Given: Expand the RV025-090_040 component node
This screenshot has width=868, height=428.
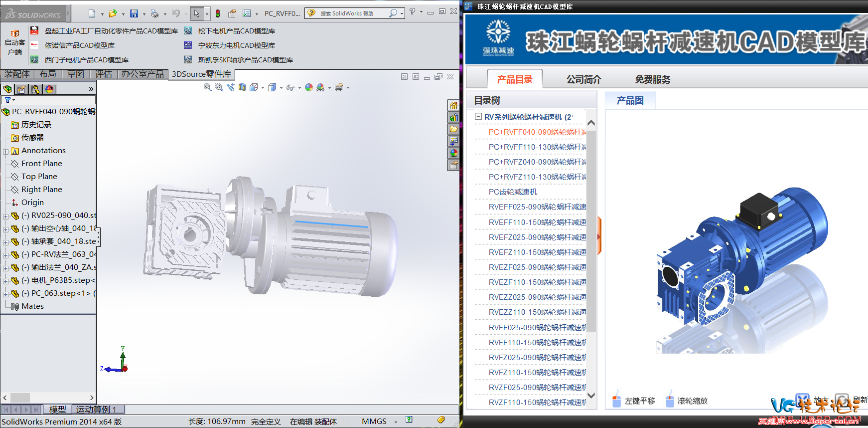Looking at the screenshot, I should pyautogui.click(x=5, y=216).
